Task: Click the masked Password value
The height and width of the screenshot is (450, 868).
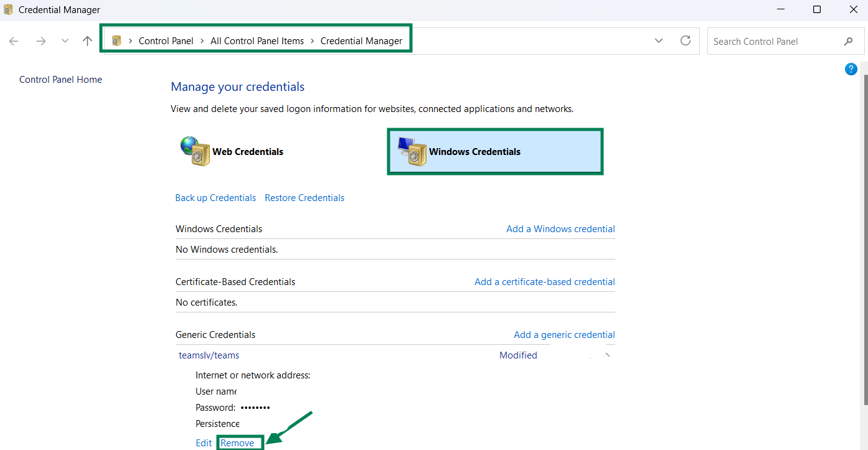Action: 255,408
